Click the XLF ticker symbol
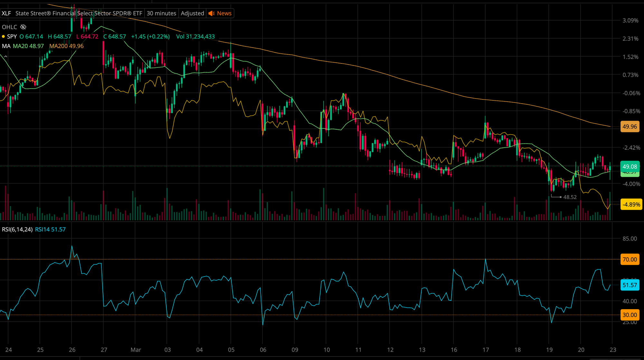Viewport: 644px width, 360px height. coord(6,13)
